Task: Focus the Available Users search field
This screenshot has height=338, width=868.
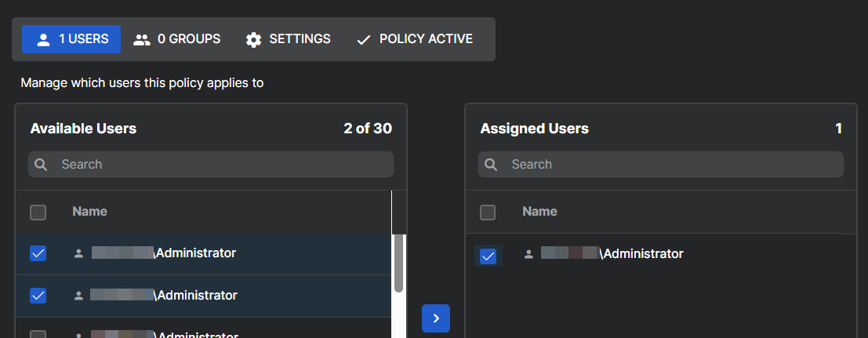Action: pyautogui.click(x=211, y=165)
